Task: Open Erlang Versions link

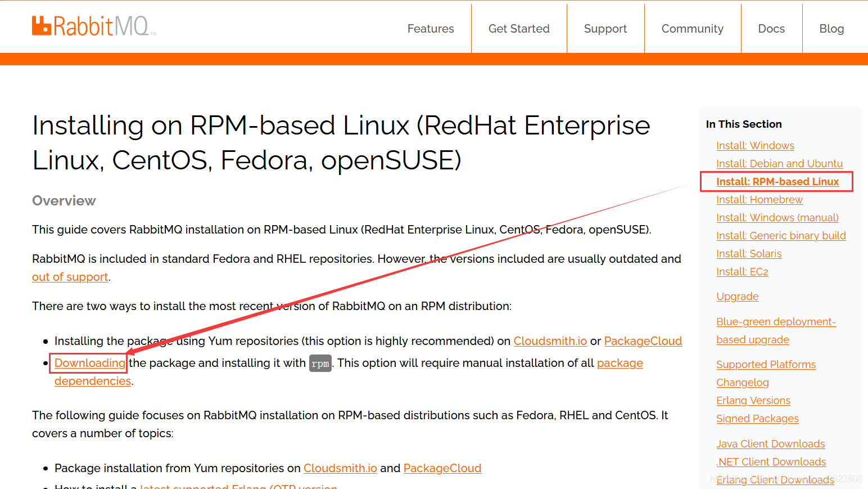Action: (753, 401)
